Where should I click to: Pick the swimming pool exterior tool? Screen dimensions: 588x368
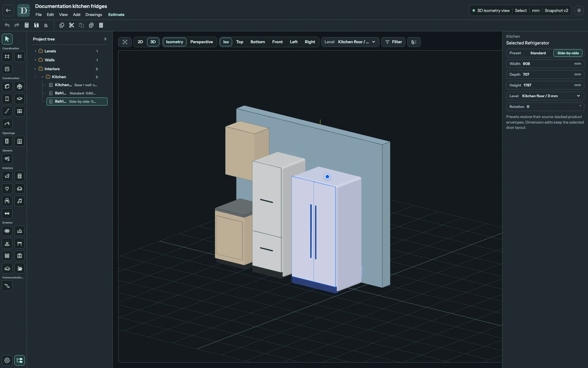tap(7, 243)
